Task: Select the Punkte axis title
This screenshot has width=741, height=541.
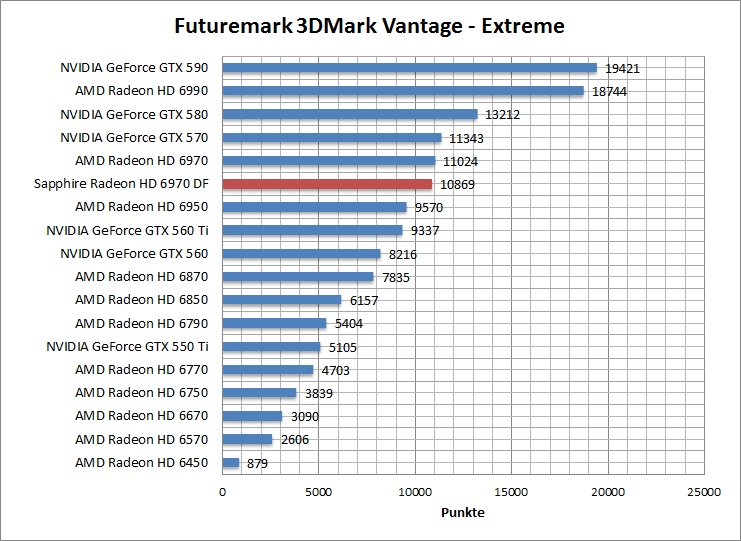Action: [463, 513]
